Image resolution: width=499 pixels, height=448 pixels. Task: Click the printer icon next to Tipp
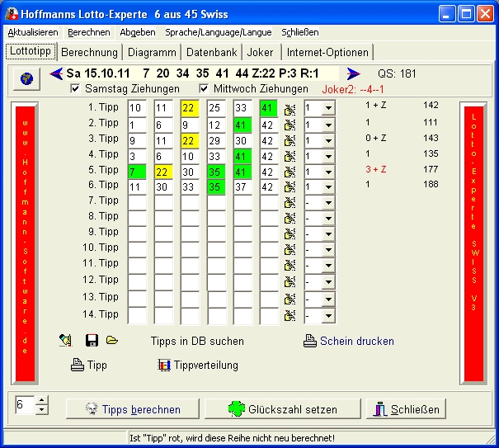[77, 365]
